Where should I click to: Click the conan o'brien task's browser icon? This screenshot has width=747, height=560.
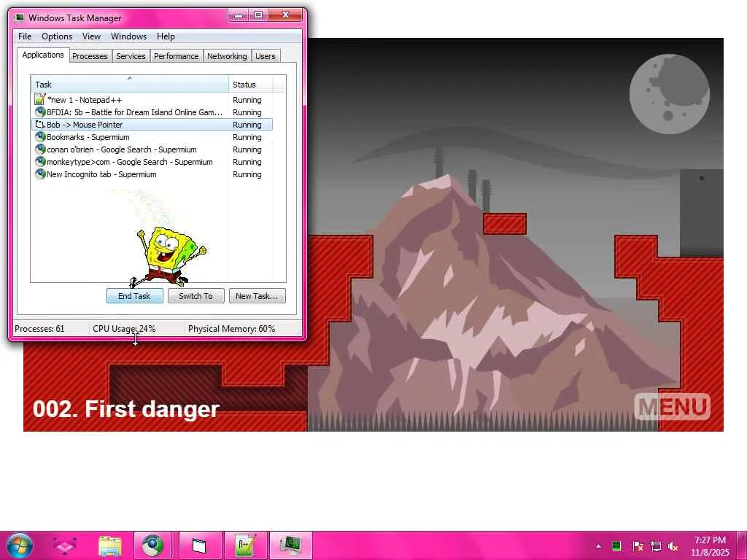point(40,149)
